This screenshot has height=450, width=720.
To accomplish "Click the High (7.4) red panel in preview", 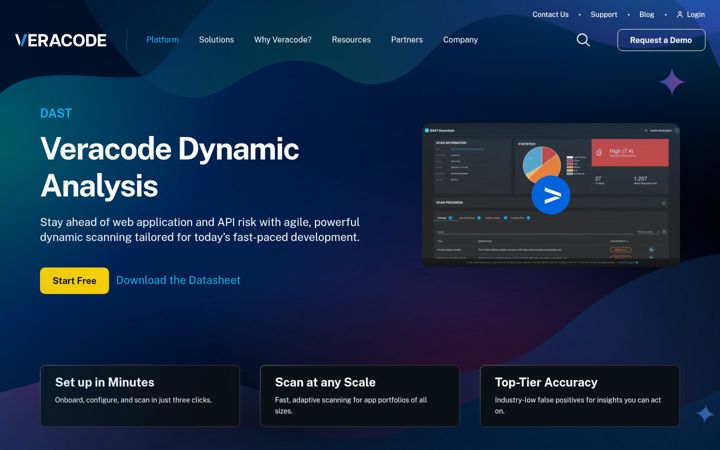I will point(630,152).
